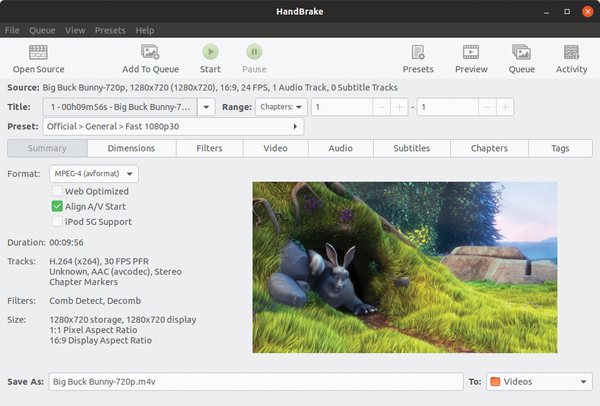Image resolution: width=600 pixels, height=406 pixels.
Task: Switch to the Subtitles tab
Action: [412, 148]
